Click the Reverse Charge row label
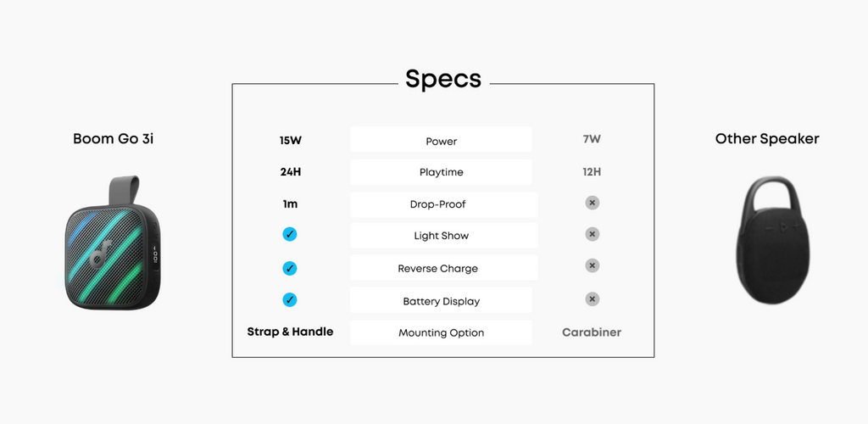Image resolution: width=868 pixels, height=424 pixels. [444, 268]
